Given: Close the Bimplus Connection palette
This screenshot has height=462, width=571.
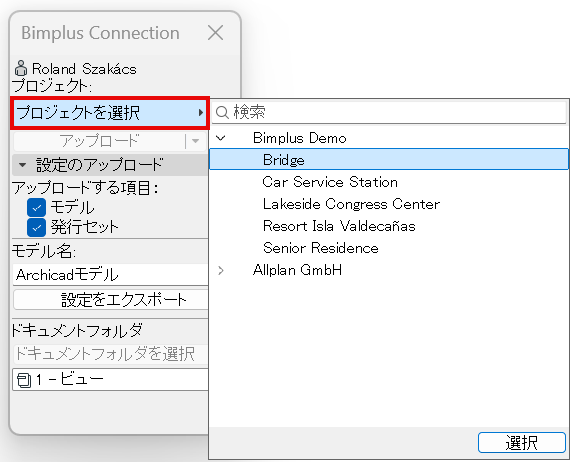Looking at the screenshot, I should [x=216, y=33].
